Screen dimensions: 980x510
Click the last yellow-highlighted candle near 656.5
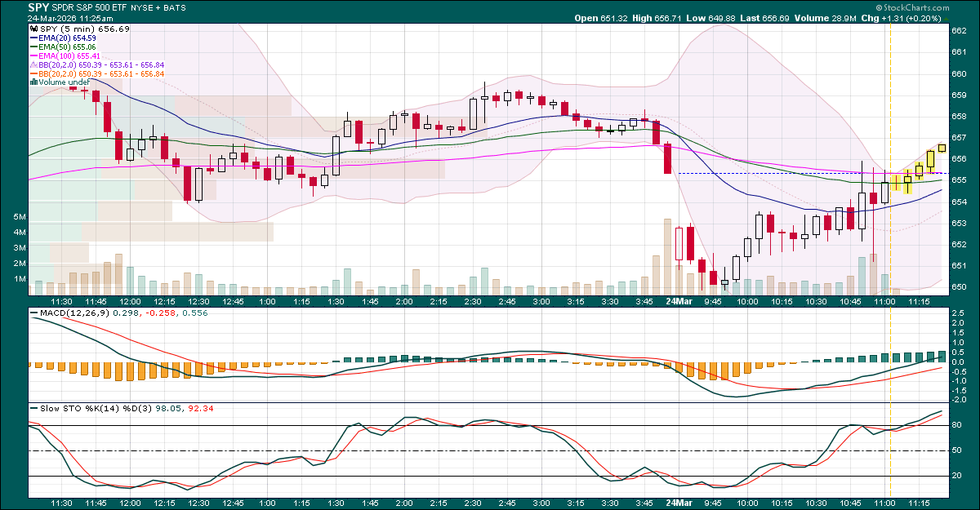[942, 148]
